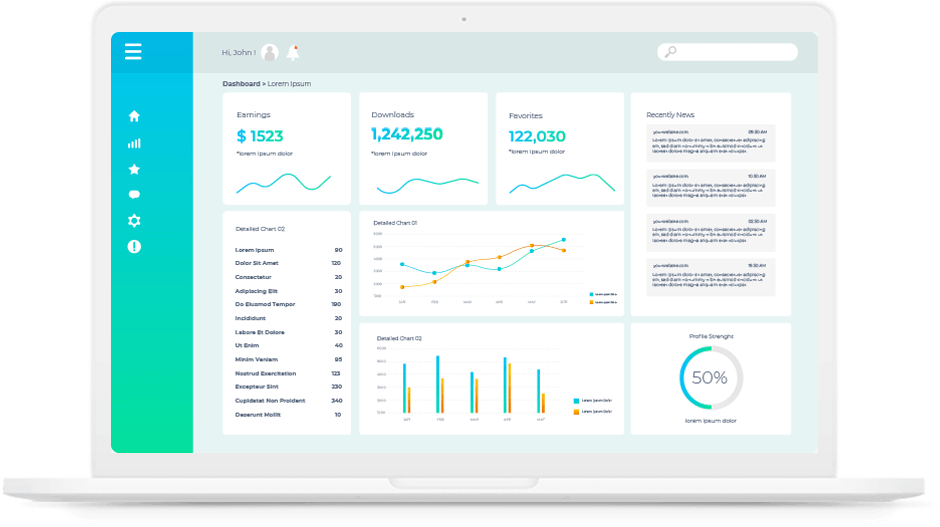The width and height of the screenshot is (940, 527).
Task: Open the 02:30 AM news item
Action: click(x=710, y=233)
